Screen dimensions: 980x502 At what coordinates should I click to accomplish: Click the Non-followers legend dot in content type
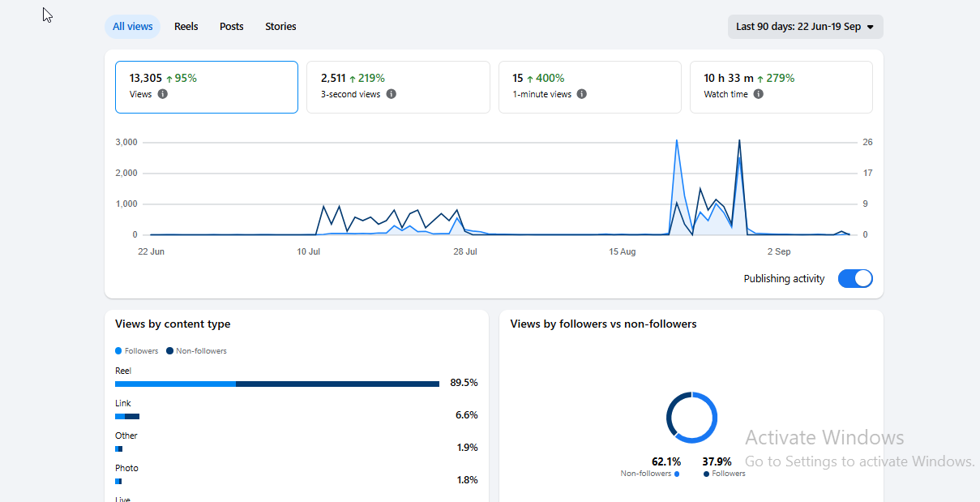coord(169,351)
